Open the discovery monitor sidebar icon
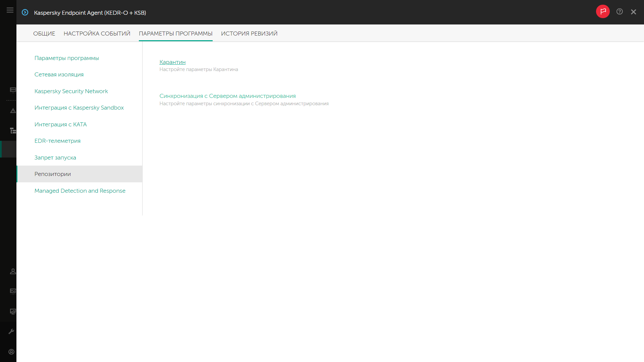This screenshot has height=362, width=644. [x=13, y=311]
